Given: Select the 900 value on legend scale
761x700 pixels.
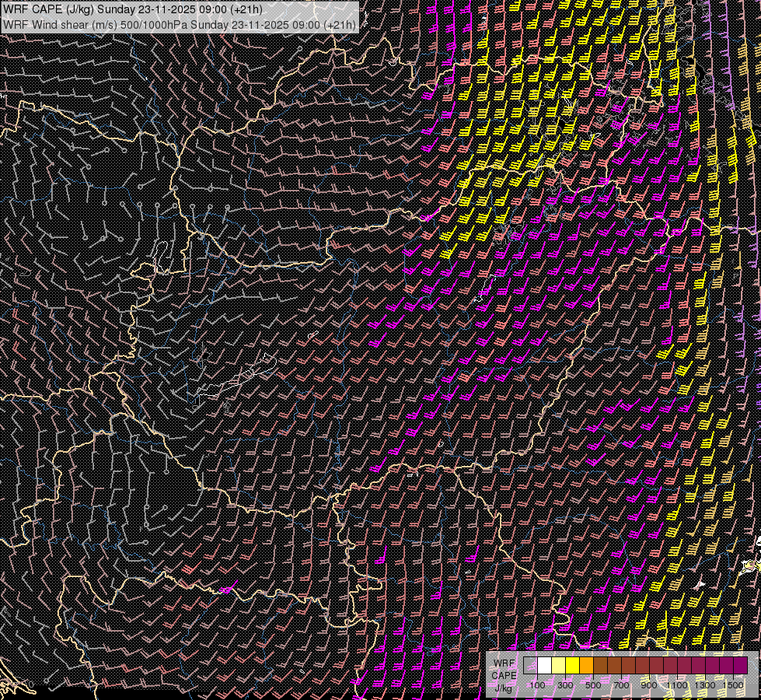Looking at the screenshot, I should pos(649,685).
